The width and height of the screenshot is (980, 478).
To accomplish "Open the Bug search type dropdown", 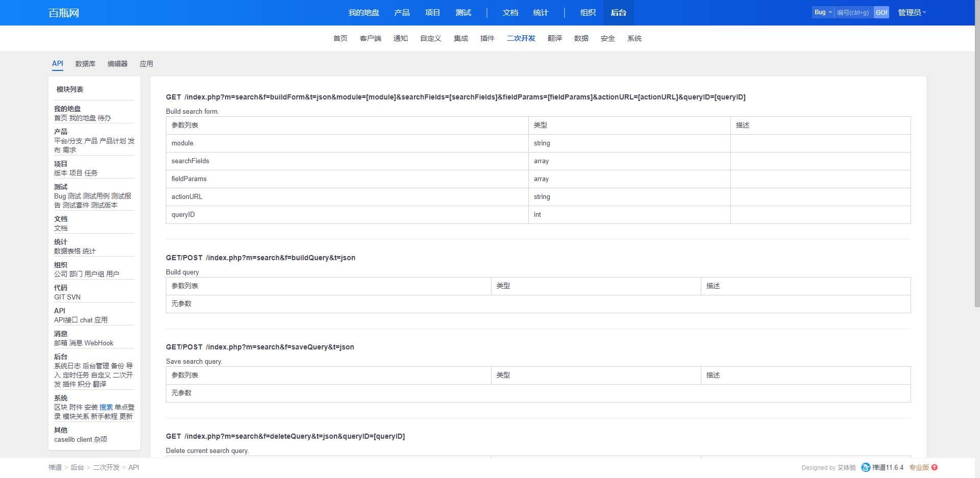I will [823, 12].
